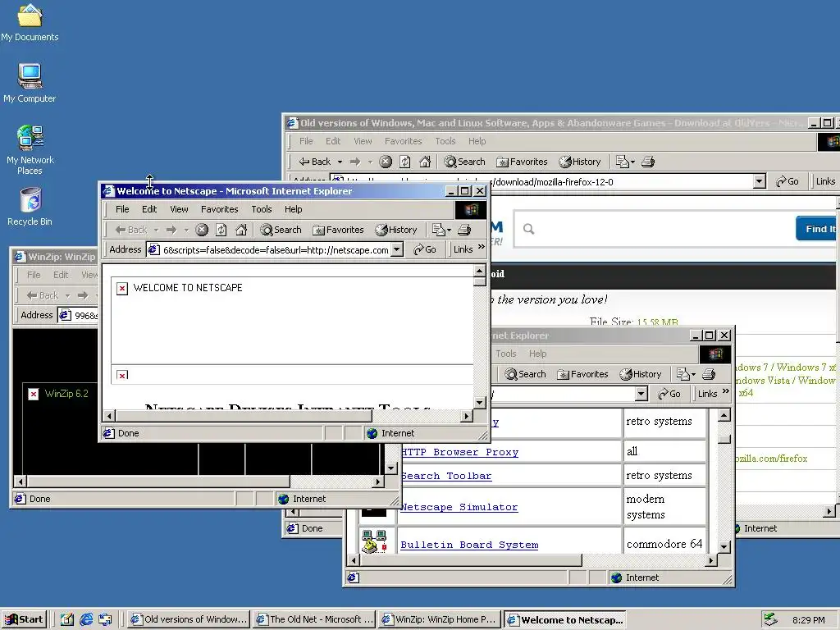Viewport: 840px width, 630px height.
Task: Open Tools menu in OldVersion window
Action: [x=445, y=141]
